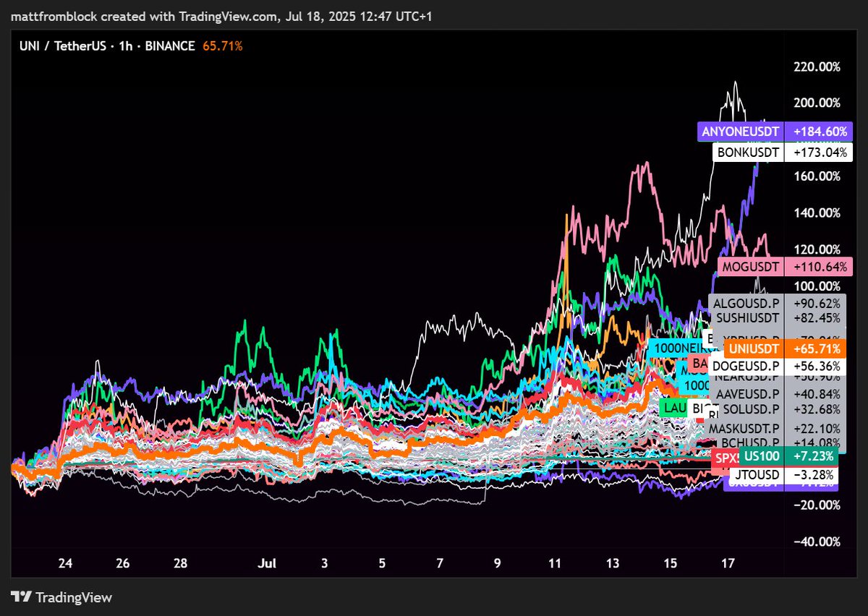Click date 11 on the time axis

(555, 563)
